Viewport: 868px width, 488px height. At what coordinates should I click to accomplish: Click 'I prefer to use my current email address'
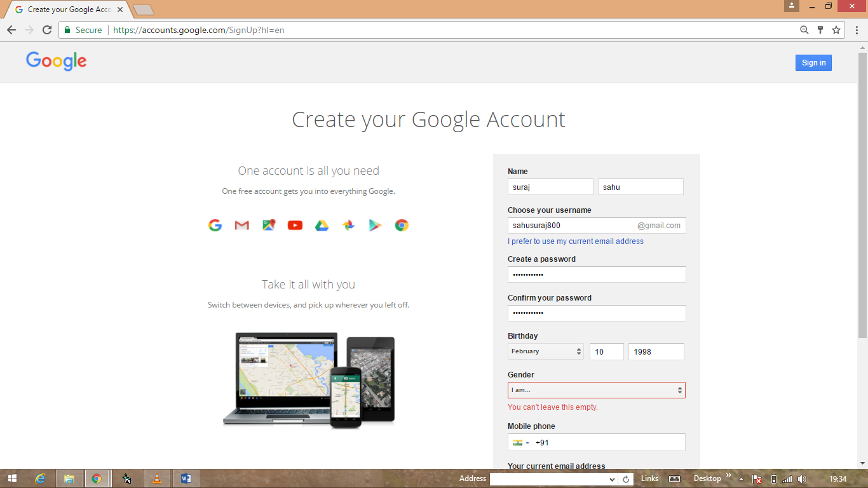pos(576,241)
